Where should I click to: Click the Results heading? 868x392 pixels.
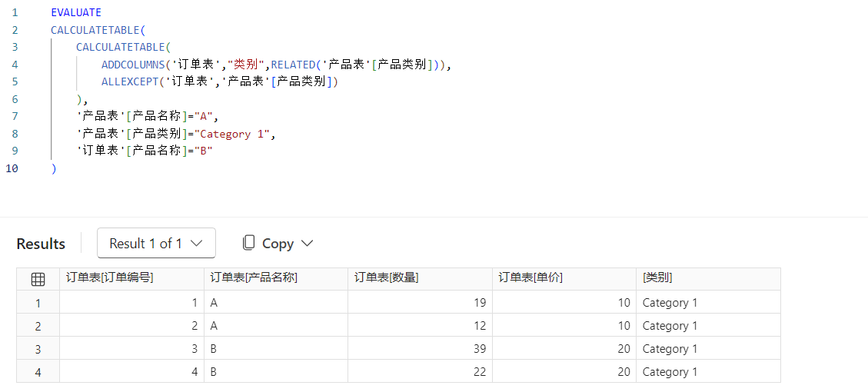(41, 244)
